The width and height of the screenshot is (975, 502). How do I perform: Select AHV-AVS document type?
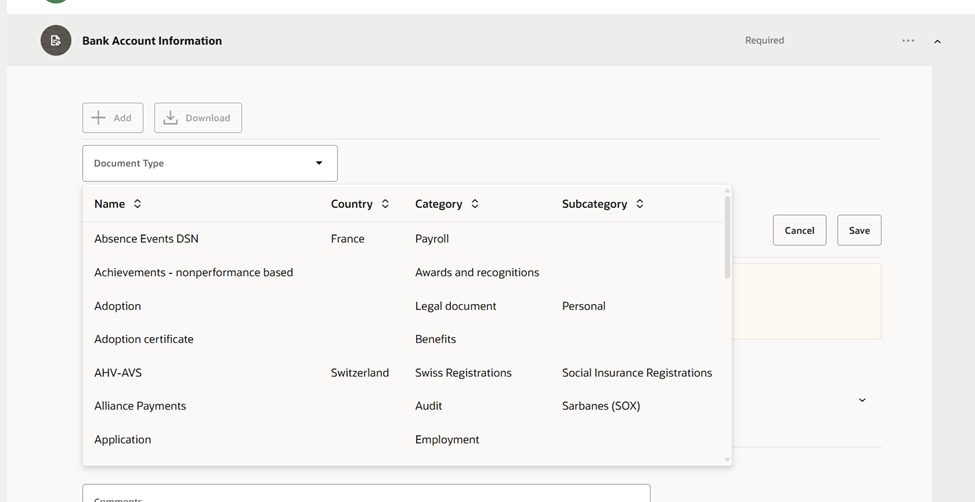click(404, 373)
